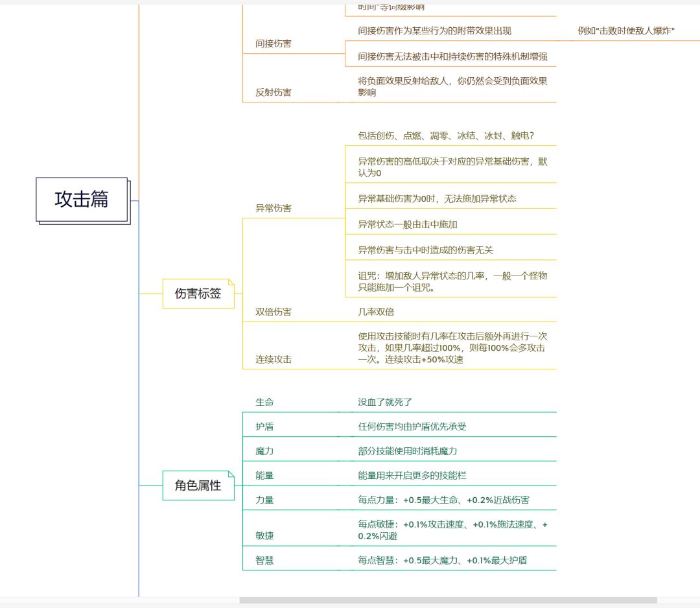
Task: Click the 几率双倍 description text
Action: (376, 312)
